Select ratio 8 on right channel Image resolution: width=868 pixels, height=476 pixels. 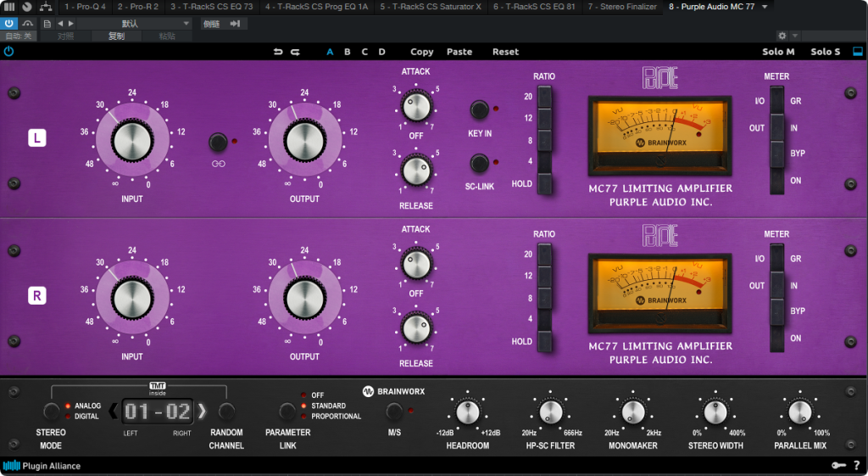(545, 298)
